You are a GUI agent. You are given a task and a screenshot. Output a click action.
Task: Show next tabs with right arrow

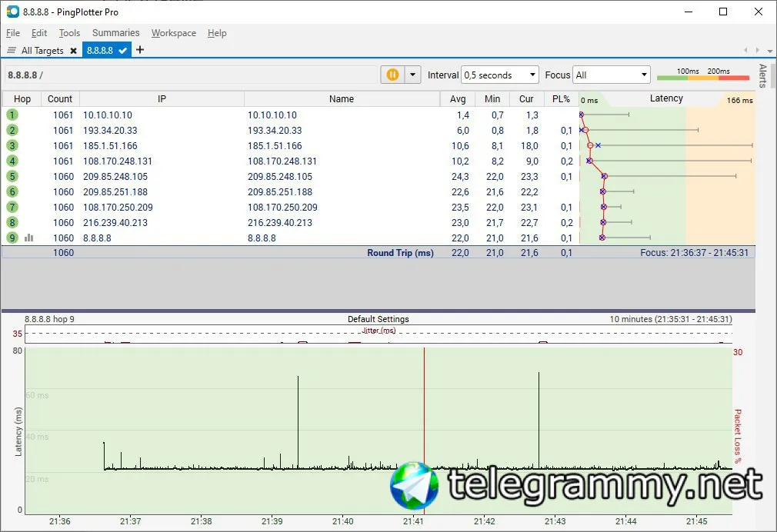(757, 50)
